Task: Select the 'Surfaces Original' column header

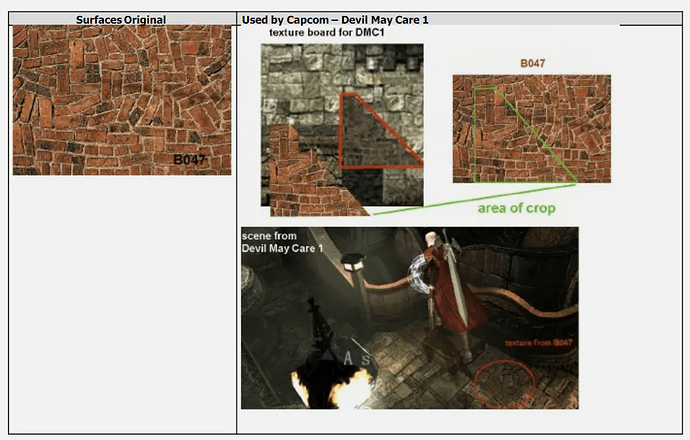Action: tap(121, 20)
